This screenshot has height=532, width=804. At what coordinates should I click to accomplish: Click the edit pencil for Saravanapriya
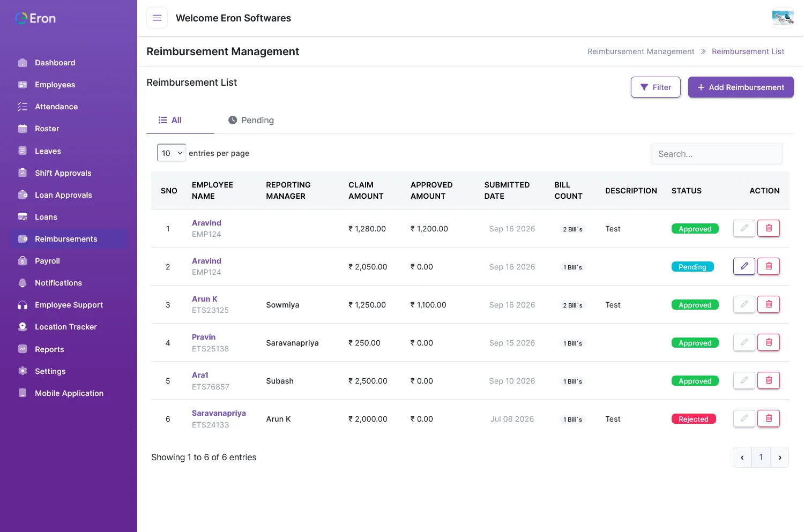(744, 418)
